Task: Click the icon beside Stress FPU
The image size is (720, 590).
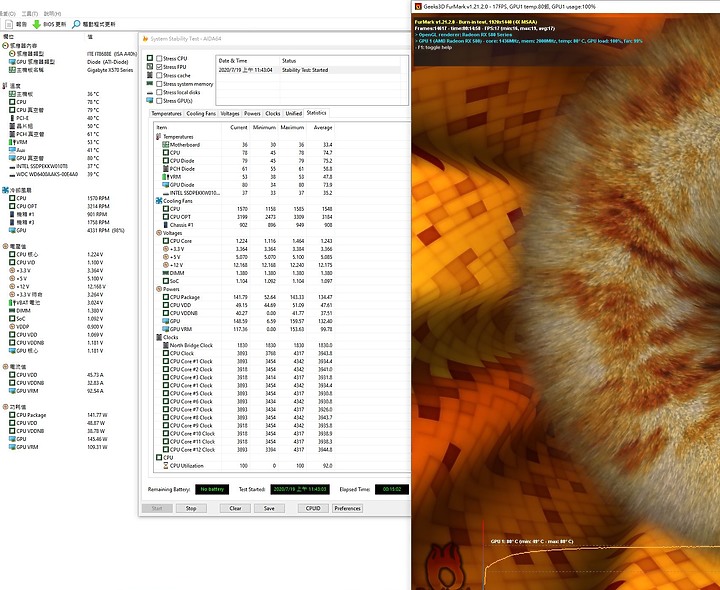Action: [150, 67]
